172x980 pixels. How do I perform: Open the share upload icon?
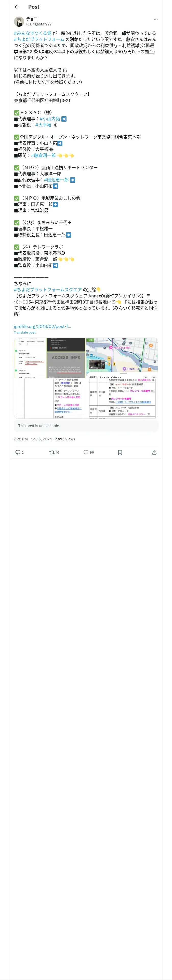click(154, 452)
